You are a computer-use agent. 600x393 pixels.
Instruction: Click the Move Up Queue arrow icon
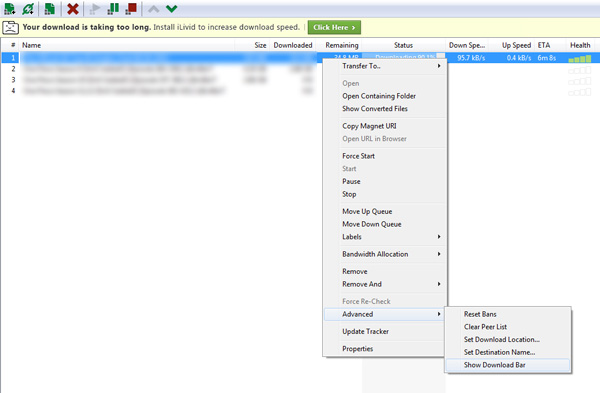pos(154,8)
